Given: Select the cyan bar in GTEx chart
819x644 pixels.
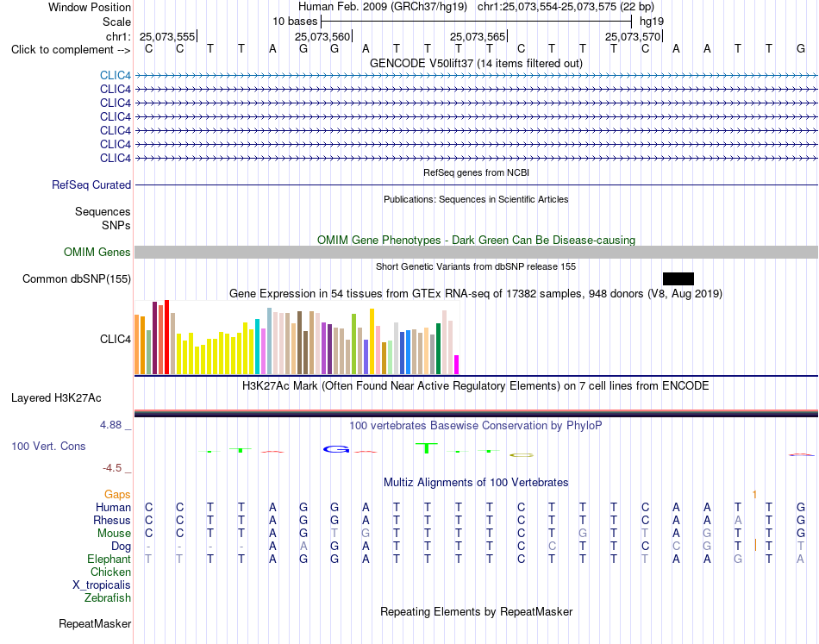Looking at the screenshot, I should pyautogui.click(x=257, y=347).
